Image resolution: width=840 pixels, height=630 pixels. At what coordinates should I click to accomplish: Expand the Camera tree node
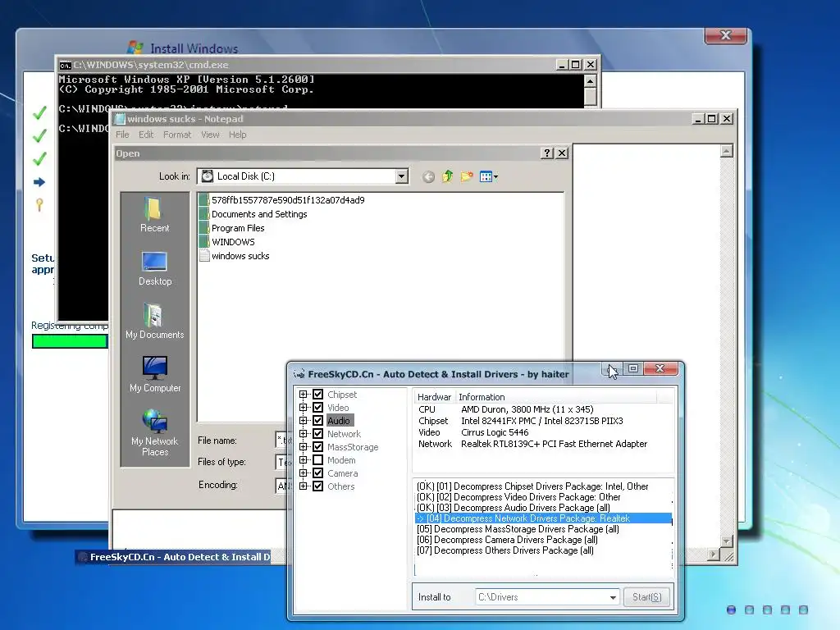click(304, 473)
